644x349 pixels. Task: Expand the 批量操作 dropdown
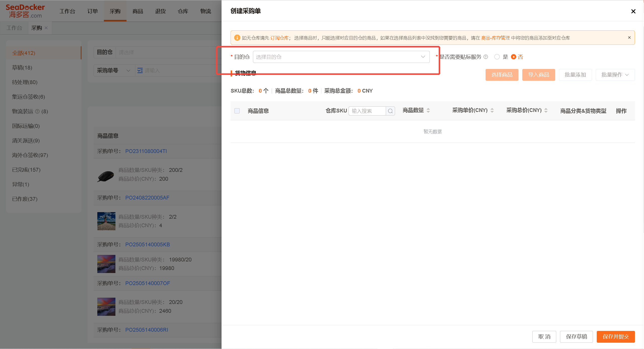coord(615,75)
